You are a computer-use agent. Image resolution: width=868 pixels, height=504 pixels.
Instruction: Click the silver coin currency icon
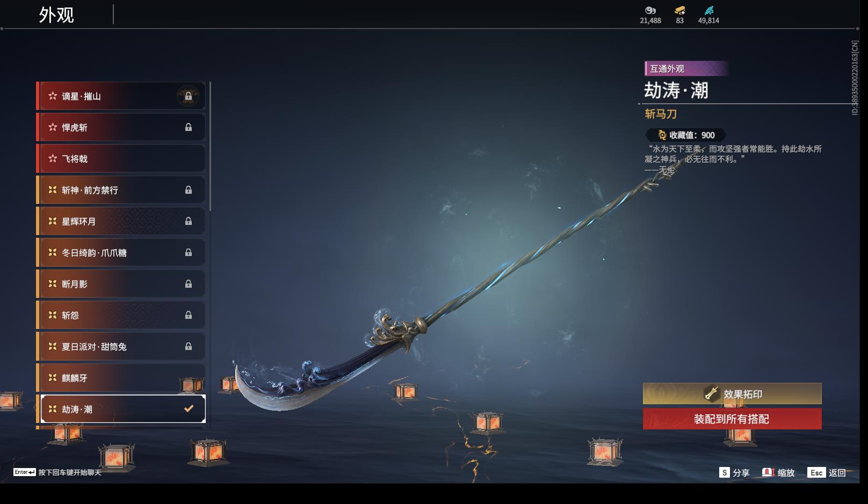click(650, 10)
